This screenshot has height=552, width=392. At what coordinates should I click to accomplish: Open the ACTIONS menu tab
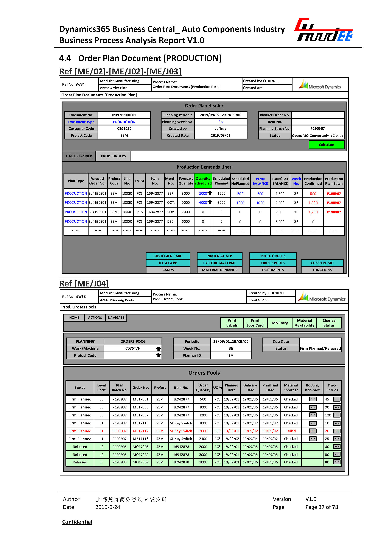pyautogui.click(x=95, y=318)
